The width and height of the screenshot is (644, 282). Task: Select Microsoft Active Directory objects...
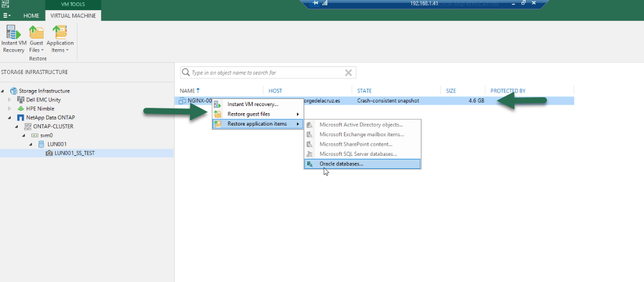(x=362, y=124)
